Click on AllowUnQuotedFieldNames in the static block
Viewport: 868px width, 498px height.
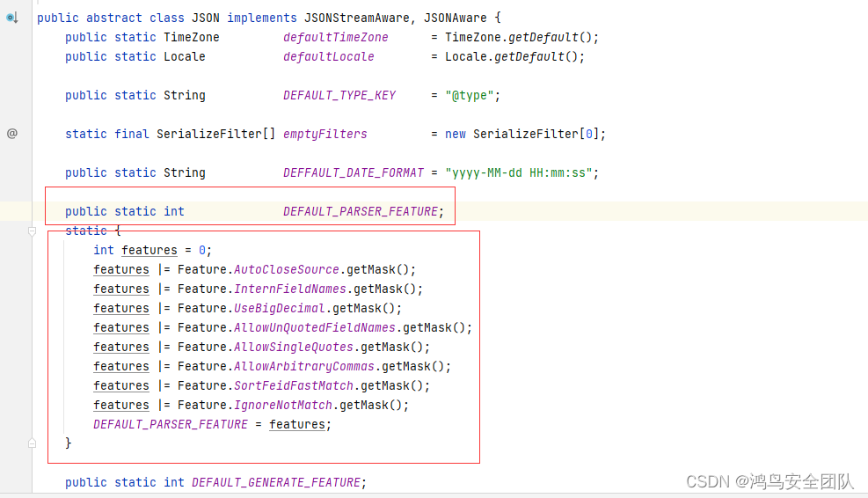(x=314, y=327)
